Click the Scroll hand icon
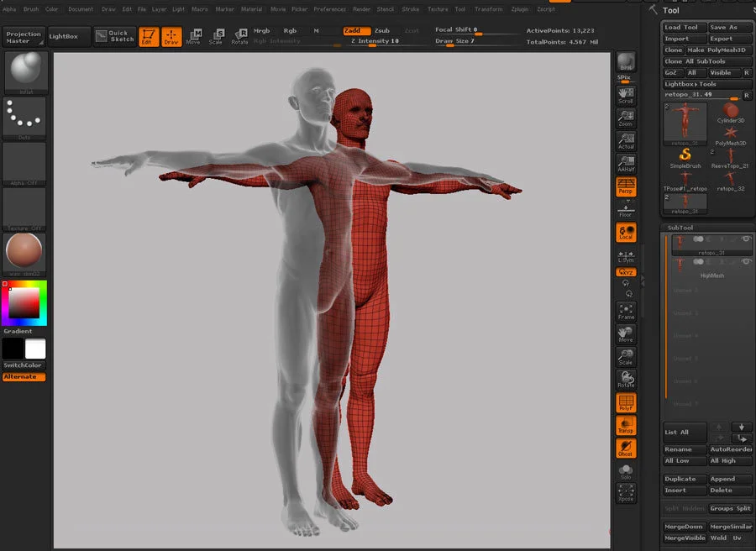 (x=626, y=95)
